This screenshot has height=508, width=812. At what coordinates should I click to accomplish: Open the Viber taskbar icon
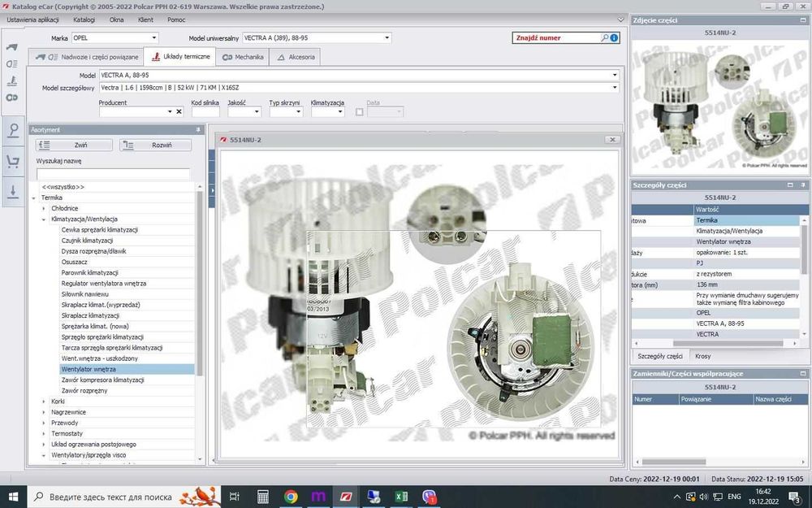[430, 497]
